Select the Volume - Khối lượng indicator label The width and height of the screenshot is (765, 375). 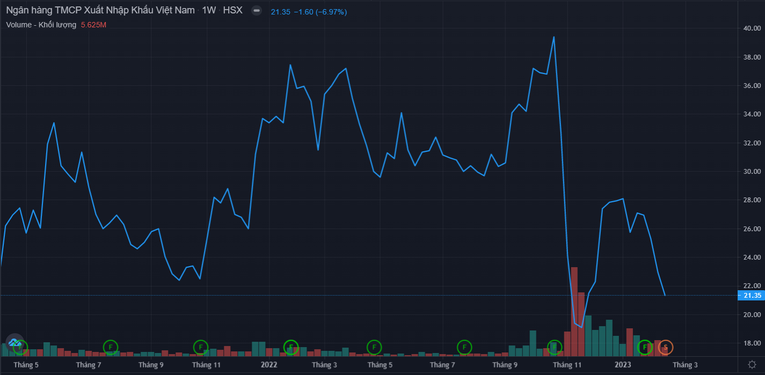41,25
